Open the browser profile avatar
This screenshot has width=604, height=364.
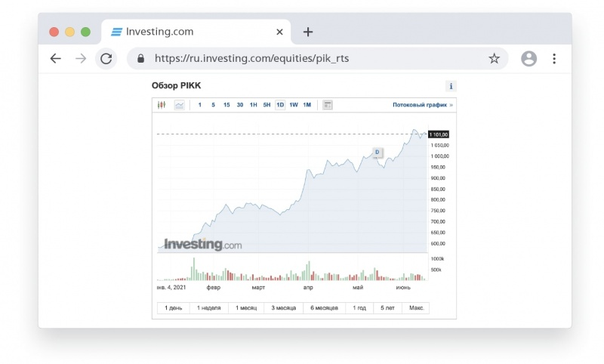[x=529, y=59]
